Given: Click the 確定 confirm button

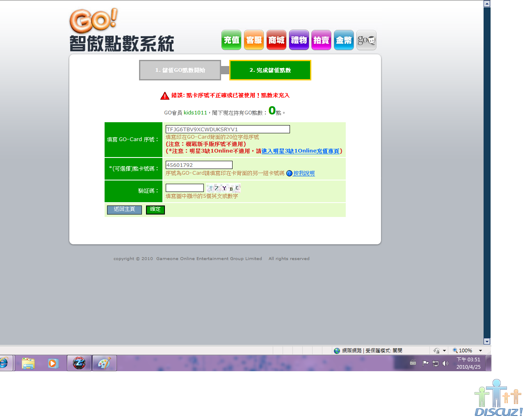Looking at the screenshot, I should pos(155,210).
